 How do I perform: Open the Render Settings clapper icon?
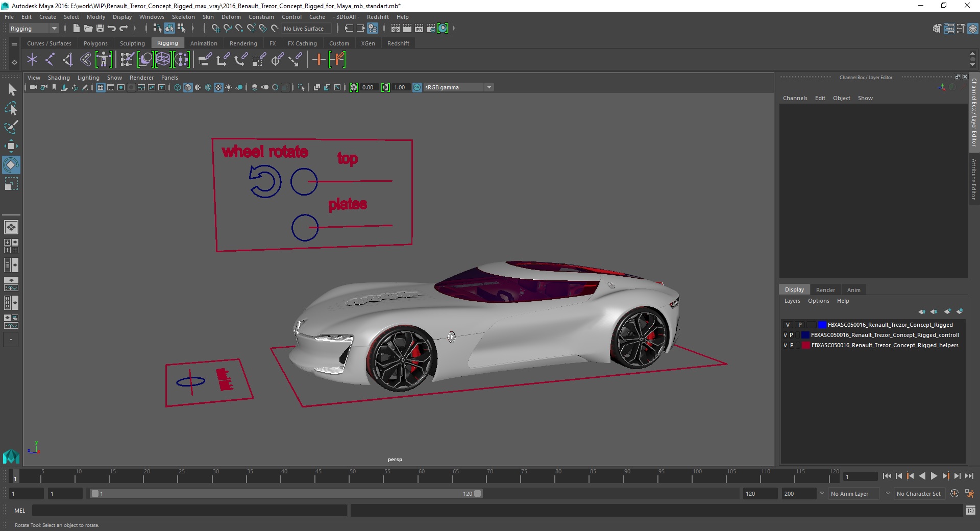[x=431, y=29]
